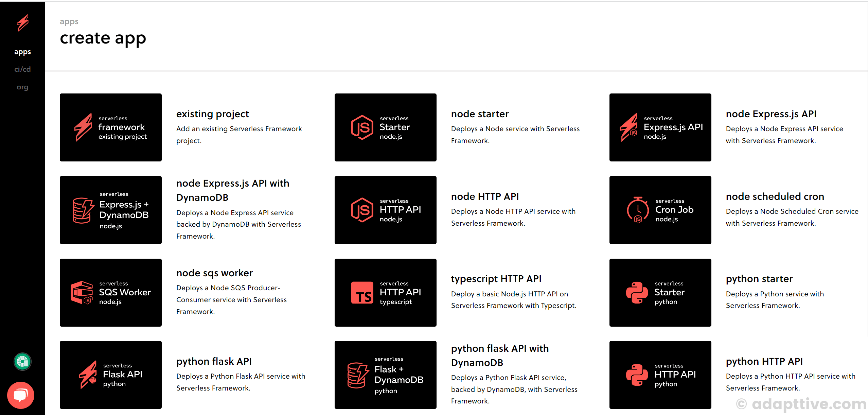Pick the Python Starter template tile
Image resolution: width=868 pixels, height=415 pixels.
coord(660,293)
